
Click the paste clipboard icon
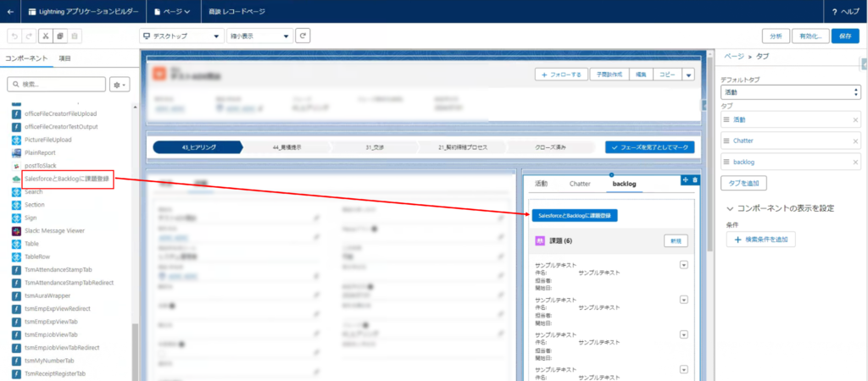(x=75, y=36)
